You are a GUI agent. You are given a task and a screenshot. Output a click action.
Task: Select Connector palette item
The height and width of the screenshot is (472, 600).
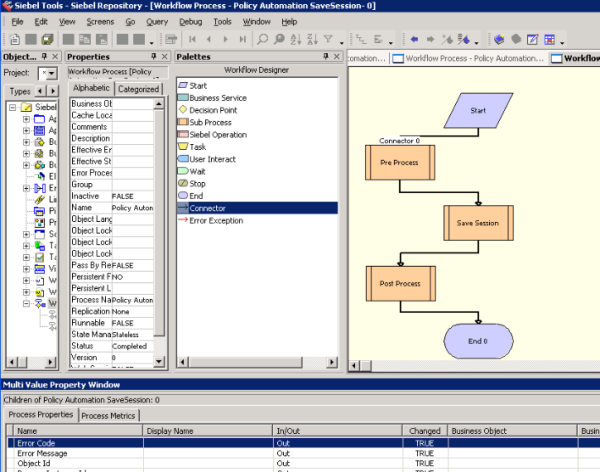click(257, 208)
